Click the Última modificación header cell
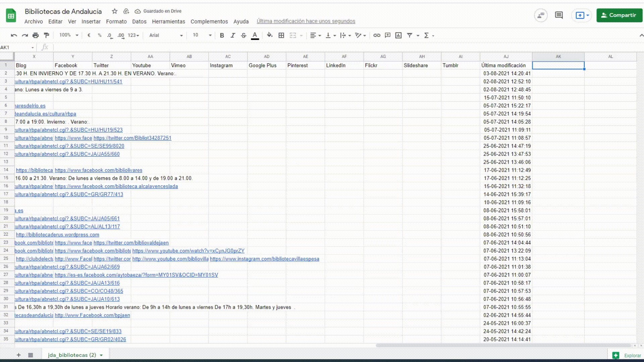Screen dimensions: 644x362 coord(506,65)
